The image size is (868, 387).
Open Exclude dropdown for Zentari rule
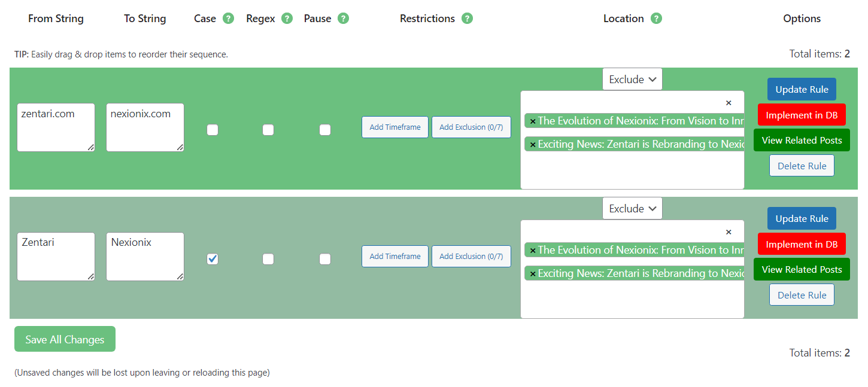click(x=632, y=208)
